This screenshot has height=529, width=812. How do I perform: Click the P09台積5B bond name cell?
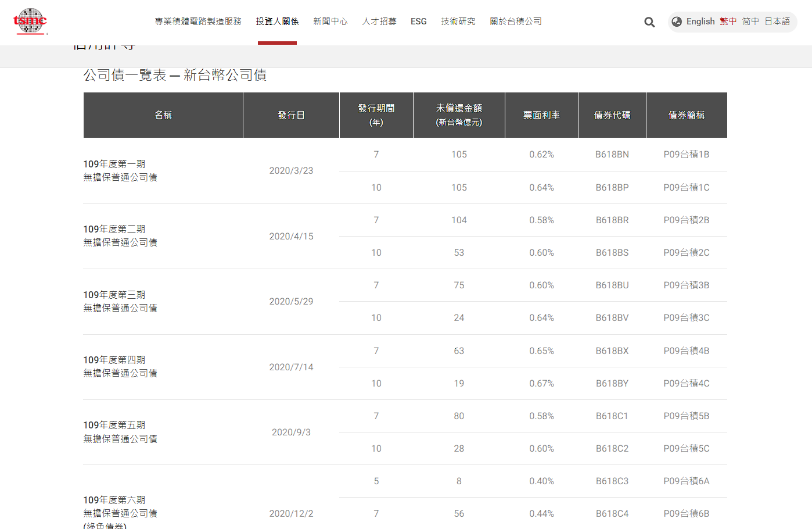pos(686,416)
